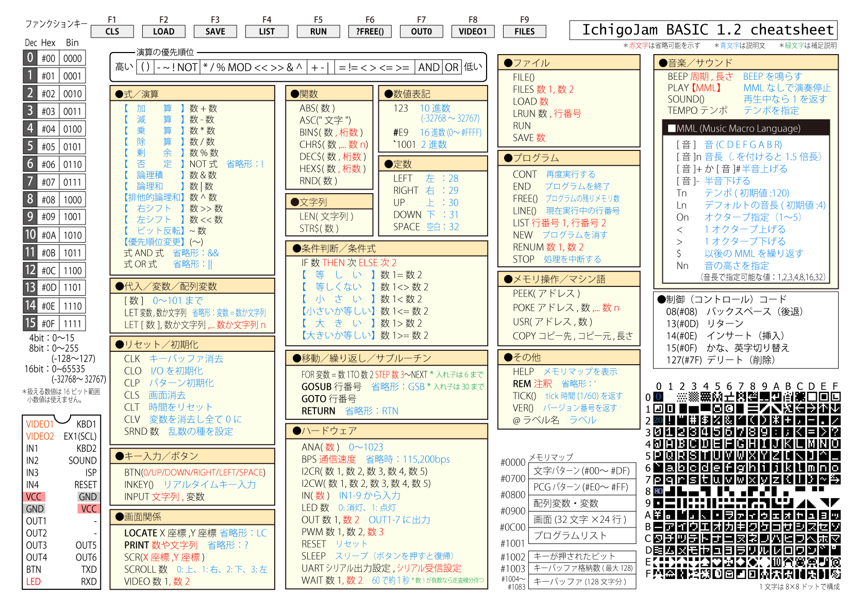Select the LEN( 文字列 ) entry
868x613 pixels.
pyautogui.click(x=326, y=216)
